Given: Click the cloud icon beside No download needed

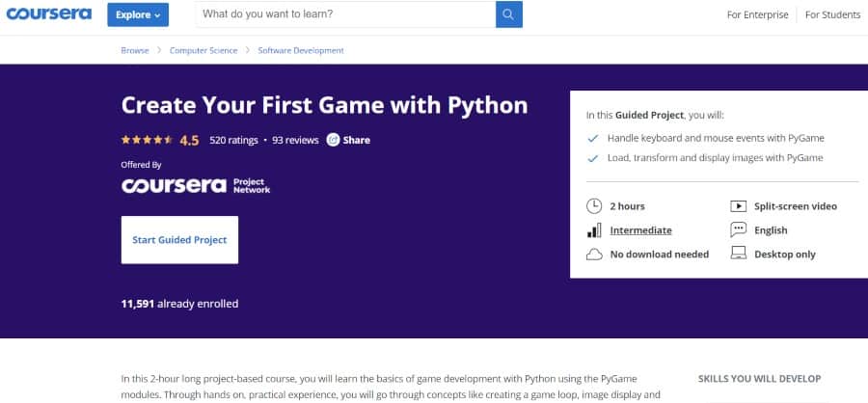Looking at the screenshot, I should [594, 255].
